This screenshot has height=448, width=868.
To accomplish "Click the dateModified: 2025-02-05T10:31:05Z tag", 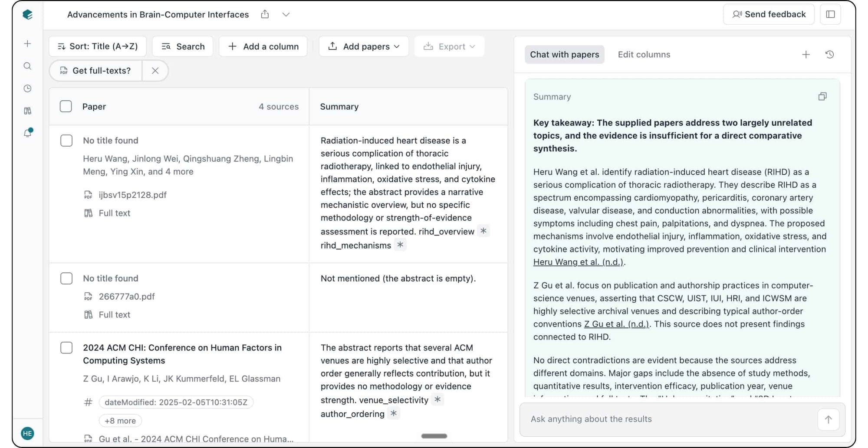I will click(x=176, y=402).
